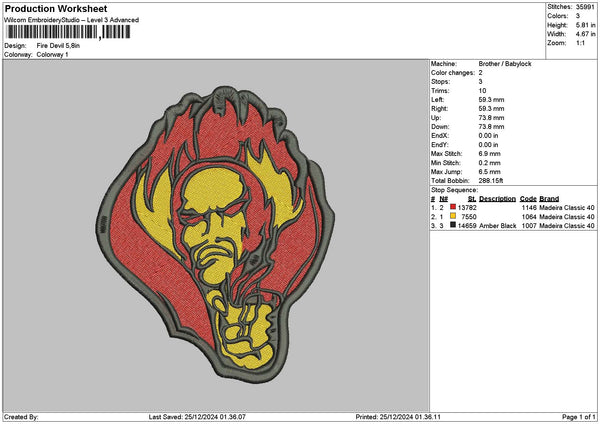Click 'Page 1 of 1' in footer
The height and width of the screenshot is (424, 600).
579,417
